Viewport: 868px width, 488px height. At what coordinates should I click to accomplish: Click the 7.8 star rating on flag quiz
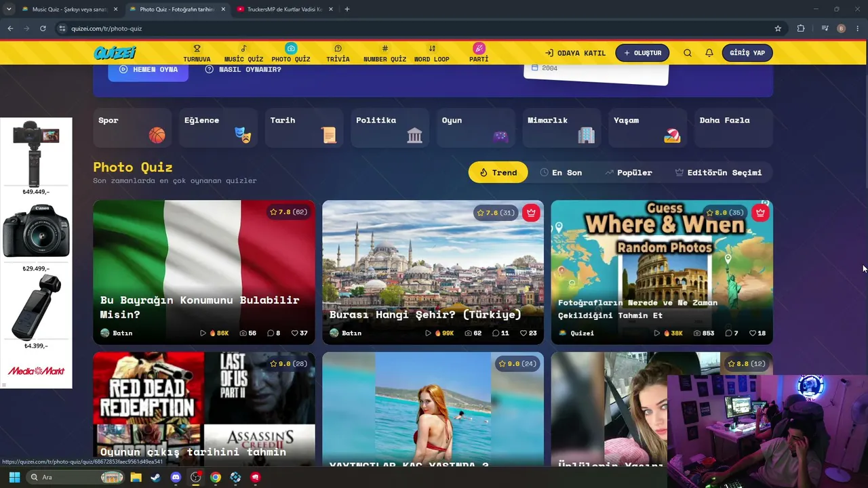coord(289,212)
